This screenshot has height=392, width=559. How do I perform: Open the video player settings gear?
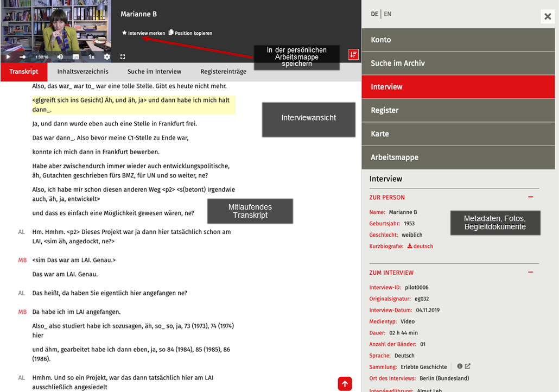pyautogui.click(x=107, y=56)
